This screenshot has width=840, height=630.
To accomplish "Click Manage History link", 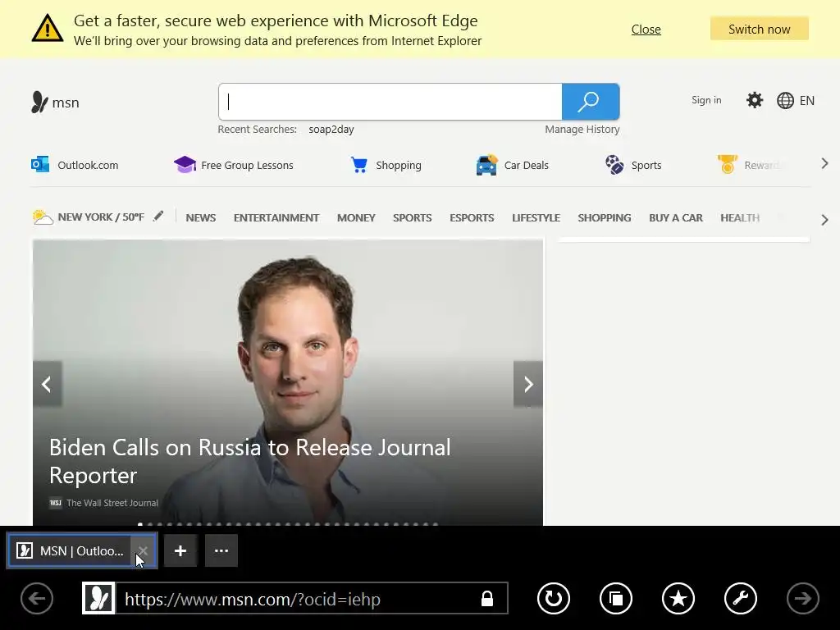I will click(582, 129).
